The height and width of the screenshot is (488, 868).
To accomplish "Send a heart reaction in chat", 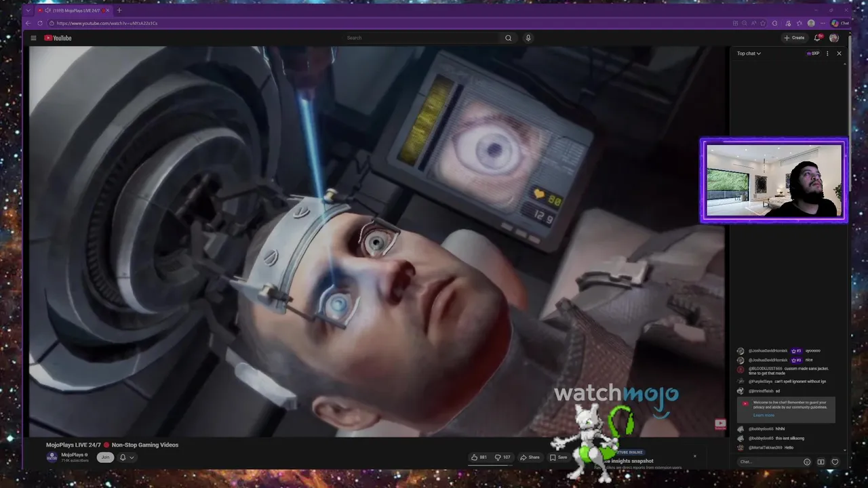I will 835,462.
